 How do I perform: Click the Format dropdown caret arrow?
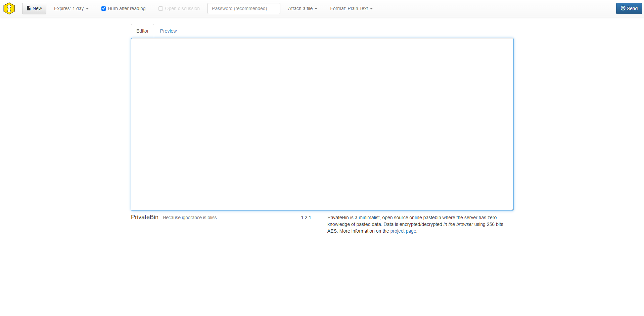coord(371,9)
